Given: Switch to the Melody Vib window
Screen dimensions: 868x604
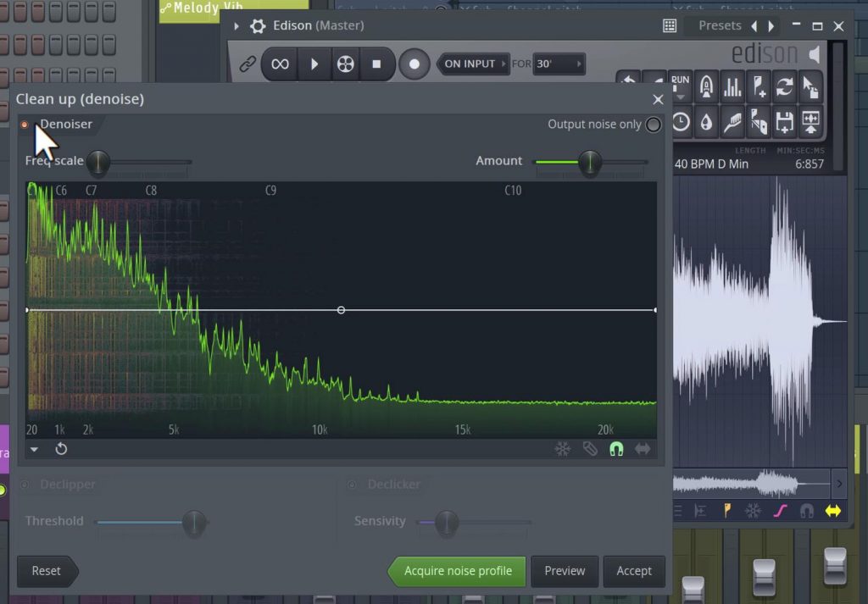Looking at the screenshot, I should [195, 8].
